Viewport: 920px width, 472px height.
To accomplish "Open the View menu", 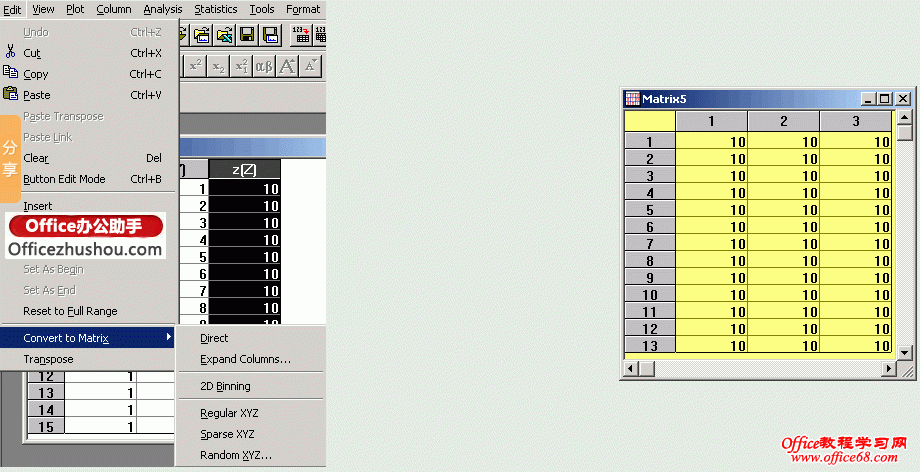I will [x=43, y=9].
